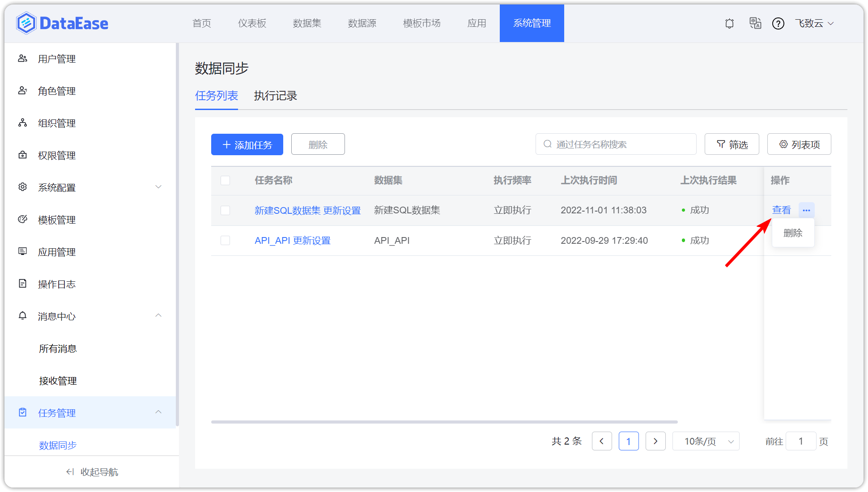
Task: Click the 消息中心 bell icon
Action: pyautogui.click(x=22, y=316)
